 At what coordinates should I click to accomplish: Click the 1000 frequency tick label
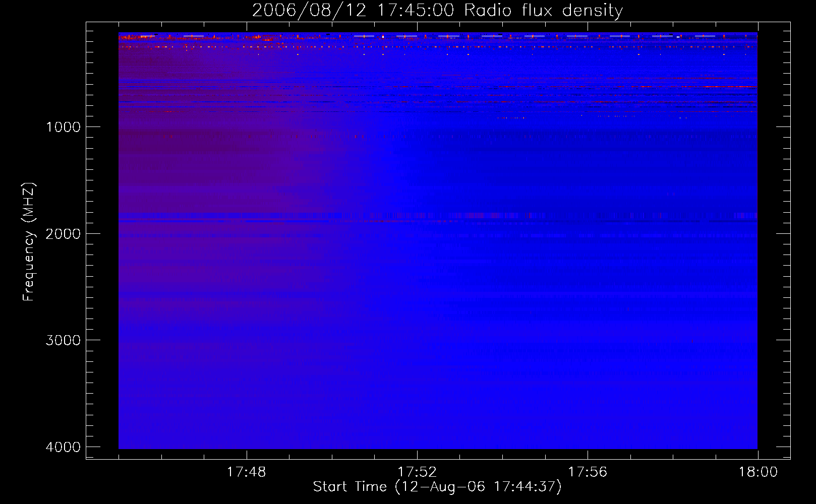coord(64,127)
